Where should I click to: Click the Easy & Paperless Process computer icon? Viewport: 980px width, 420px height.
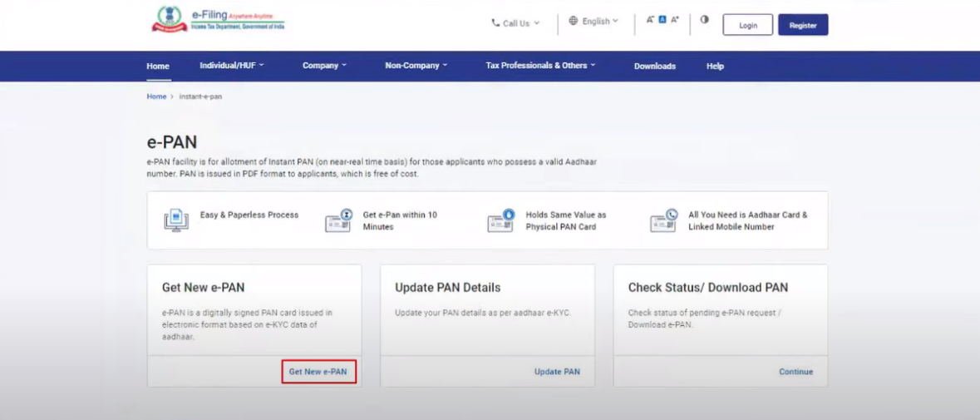(x=176, y=220)
